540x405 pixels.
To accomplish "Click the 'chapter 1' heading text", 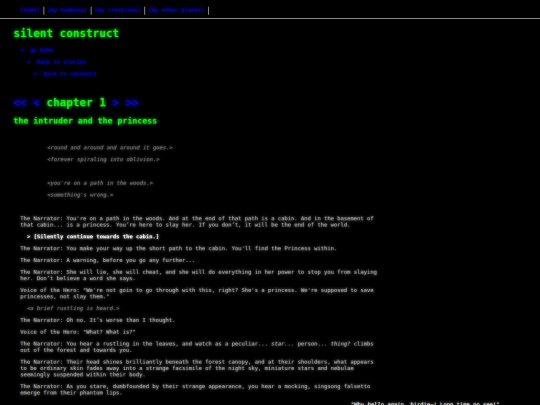I will coord(76,103).
